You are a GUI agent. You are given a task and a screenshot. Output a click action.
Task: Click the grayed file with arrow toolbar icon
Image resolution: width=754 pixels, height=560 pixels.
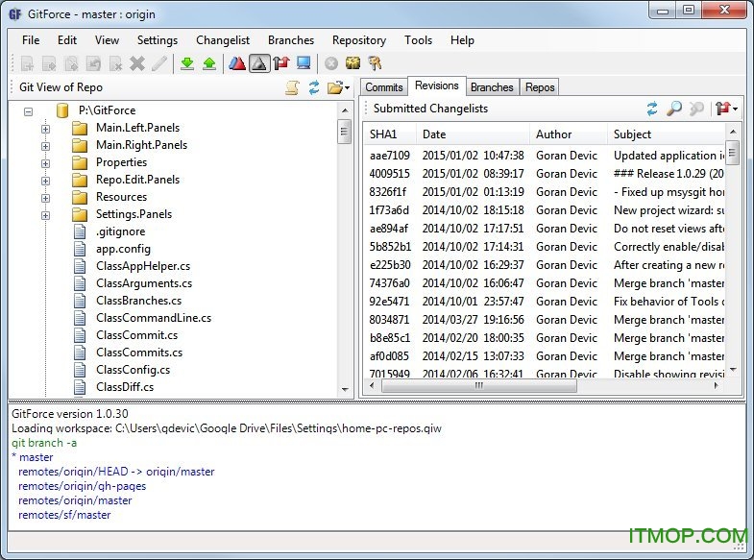pyautogui.click(x=50, y=63)
